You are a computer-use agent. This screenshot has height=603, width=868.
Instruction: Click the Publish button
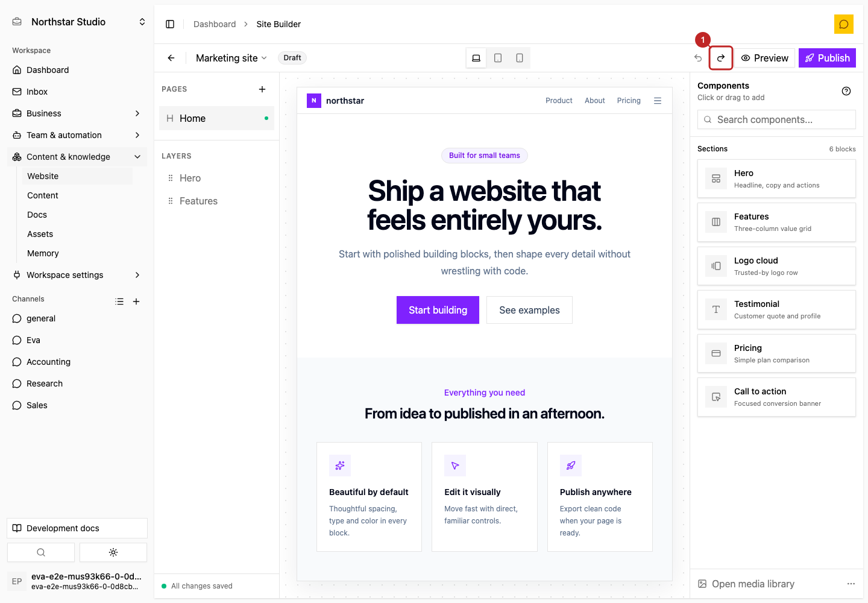827,58
